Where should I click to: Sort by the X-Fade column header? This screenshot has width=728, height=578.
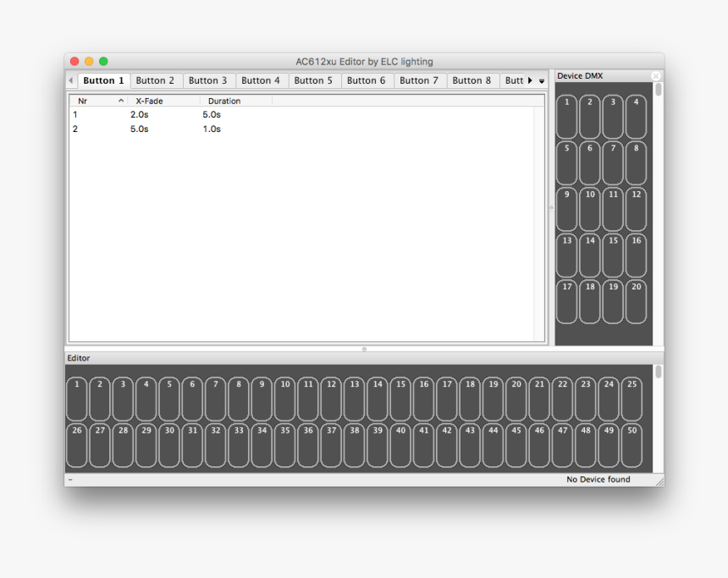point(147,100)
